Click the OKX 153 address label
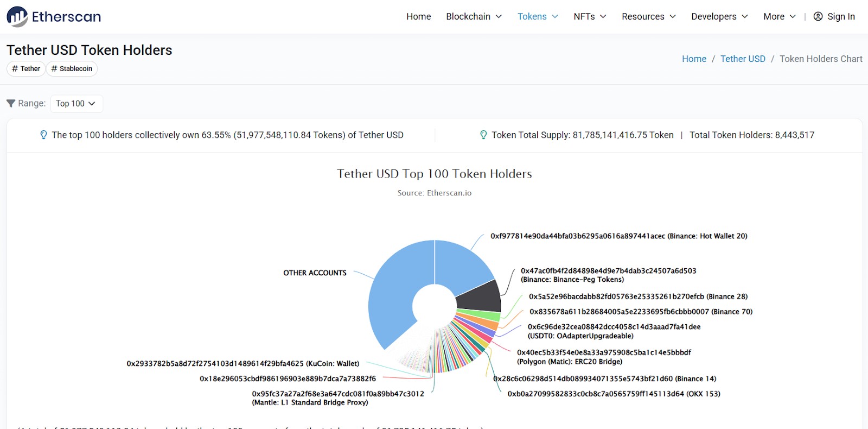This screenshot has width=868, height=429. [x=614, y=394]
